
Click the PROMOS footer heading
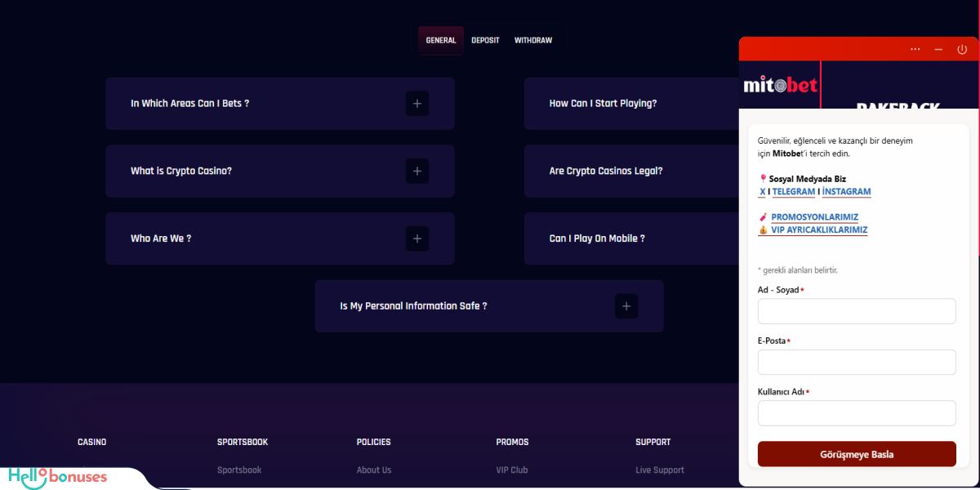click(512, 442)
